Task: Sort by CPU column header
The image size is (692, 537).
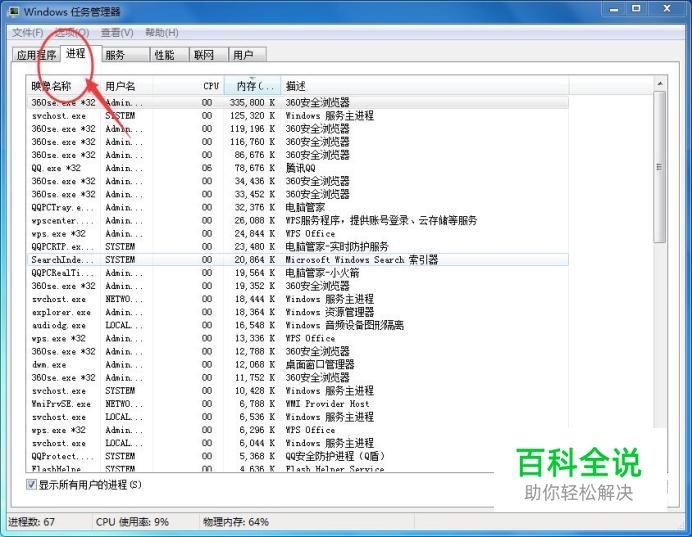Action: (x=188, y=86)
